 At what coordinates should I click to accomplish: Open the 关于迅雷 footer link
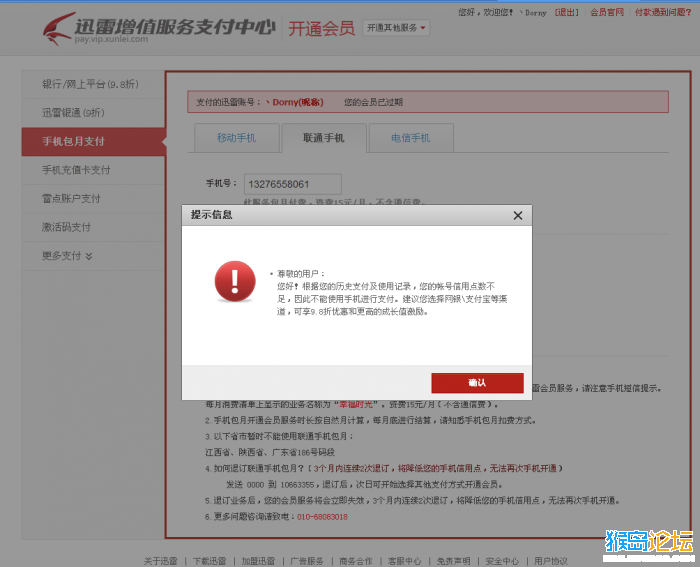[160, 561]
